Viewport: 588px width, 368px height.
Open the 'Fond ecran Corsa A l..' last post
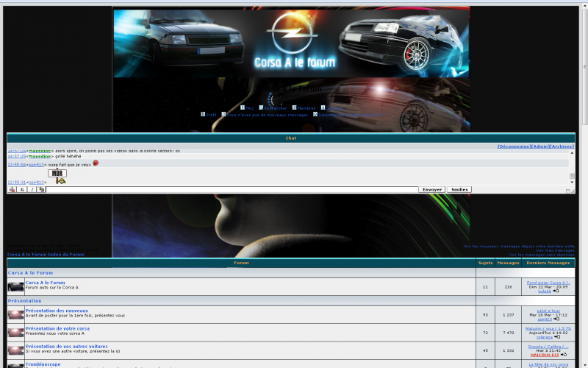coord(548,283)
